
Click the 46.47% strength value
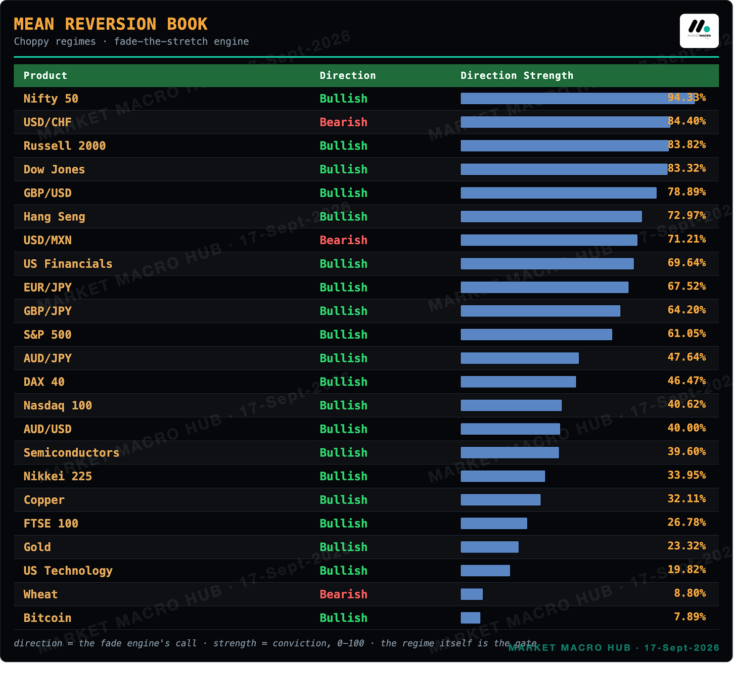coord(686,381)
